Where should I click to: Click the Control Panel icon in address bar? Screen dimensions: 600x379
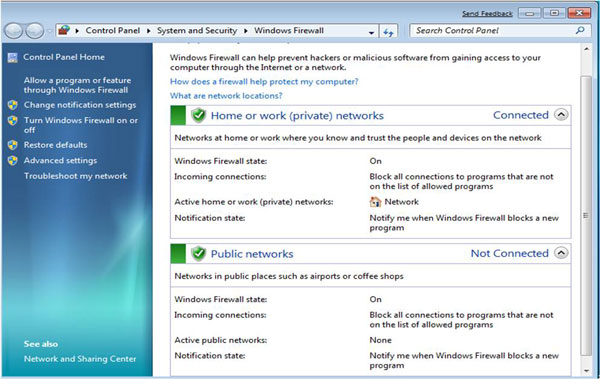click(64, 30)
